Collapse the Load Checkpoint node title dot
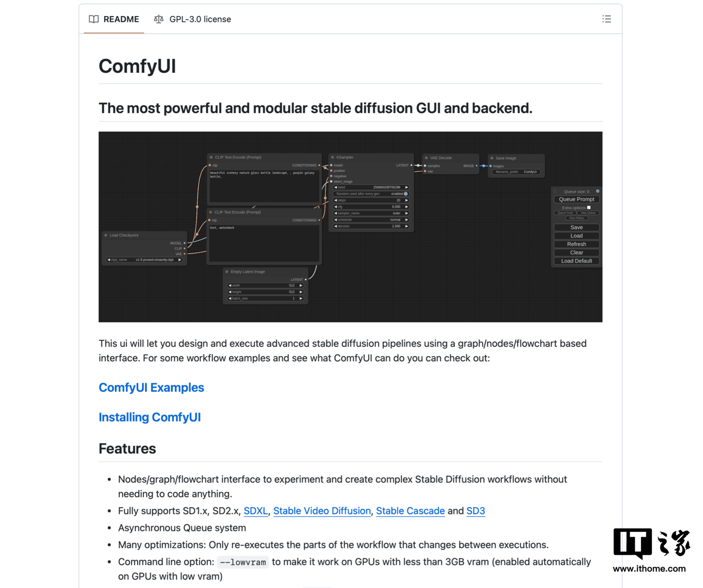This screenshot has width=703, height=588. [x=105, y=235]
